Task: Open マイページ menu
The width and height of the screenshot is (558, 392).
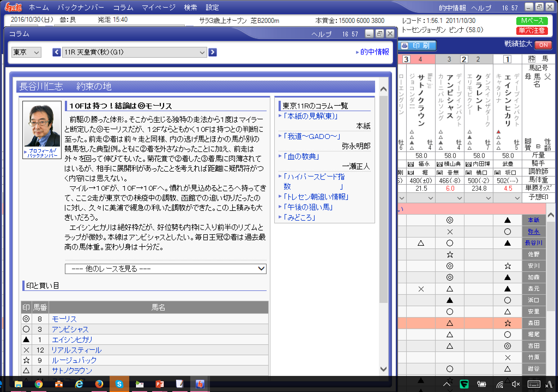Action: click(x=158, y=8)
